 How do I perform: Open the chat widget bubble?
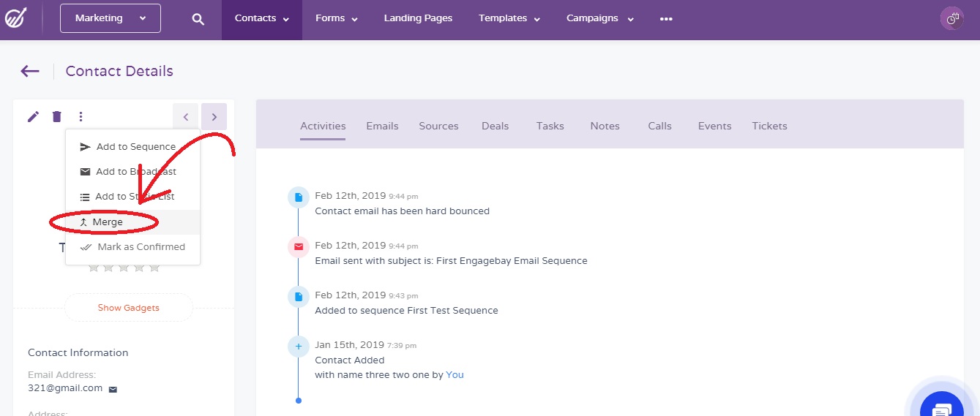(943, 404)
